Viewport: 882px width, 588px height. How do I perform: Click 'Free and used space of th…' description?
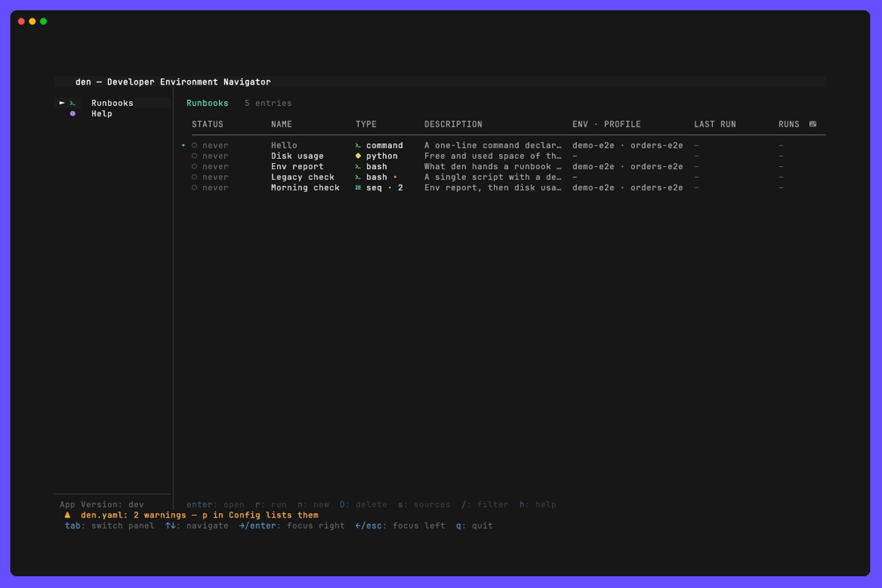(493, 156)
